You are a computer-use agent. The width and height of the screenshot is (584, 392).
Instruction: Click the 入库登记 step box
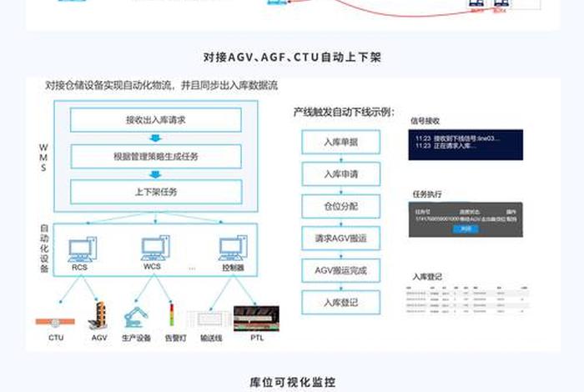coord(340,303)
